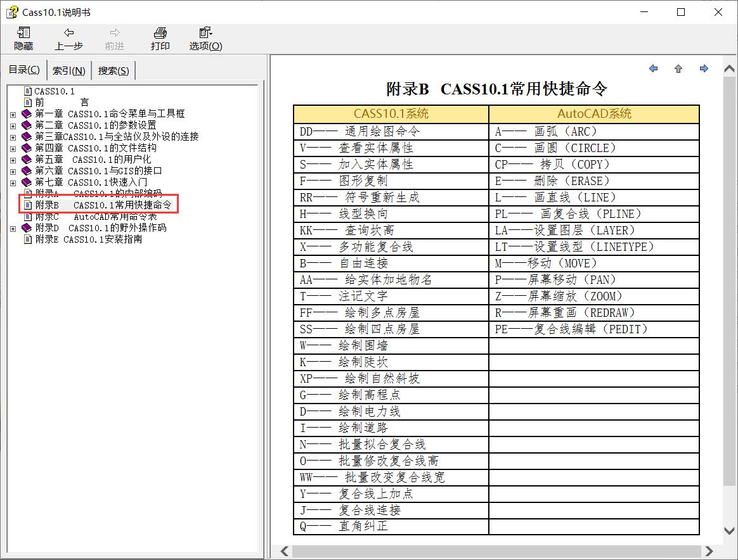Click the purple book icon of 附录D
This screenshot has width=738, height=560.
coord(27,228)
